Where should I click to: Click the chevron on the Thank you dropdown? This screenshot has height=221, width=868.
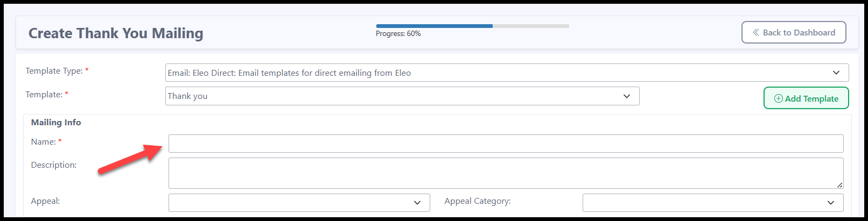[x=626, y=96]
